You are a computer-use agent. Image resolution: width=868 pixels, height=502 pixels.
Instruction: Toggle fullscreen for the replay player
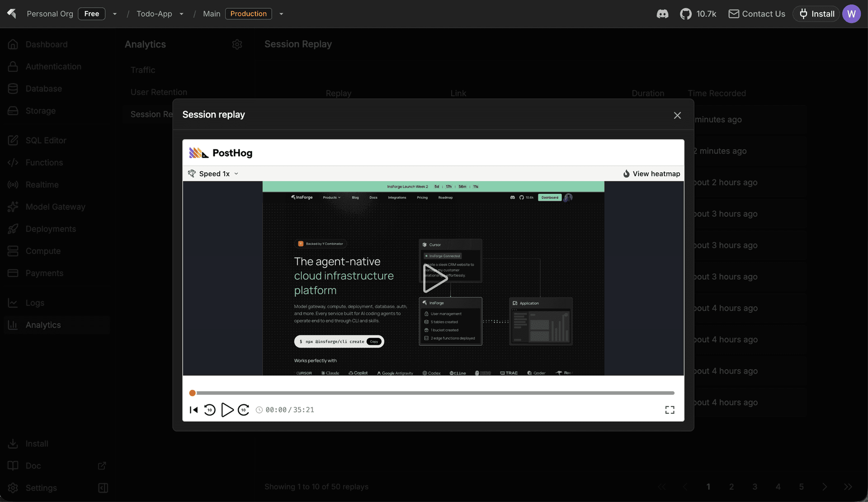pyautogui.click(x=670, y=410)
